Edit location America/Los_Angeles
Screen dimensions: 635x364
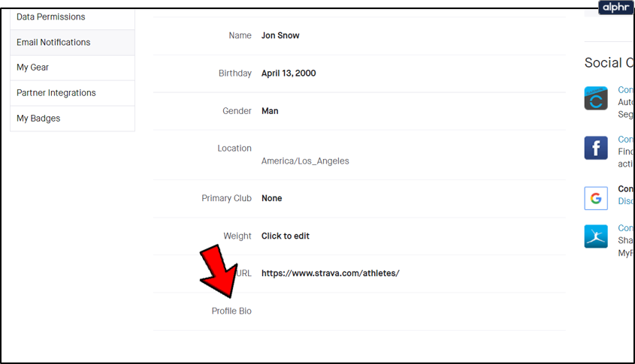click(x=305, y=161)
